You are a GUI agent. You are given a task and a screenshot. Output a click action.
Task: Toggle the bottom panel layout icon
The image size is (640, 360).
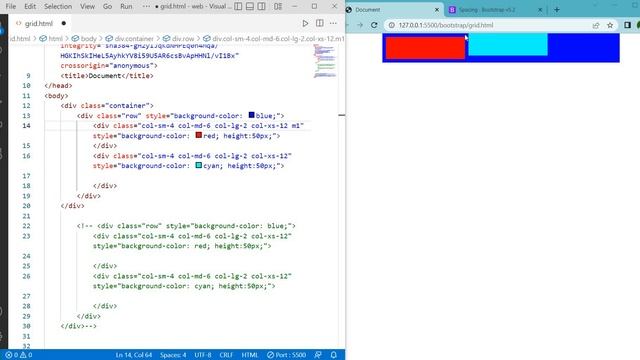(x=250, y=7)
